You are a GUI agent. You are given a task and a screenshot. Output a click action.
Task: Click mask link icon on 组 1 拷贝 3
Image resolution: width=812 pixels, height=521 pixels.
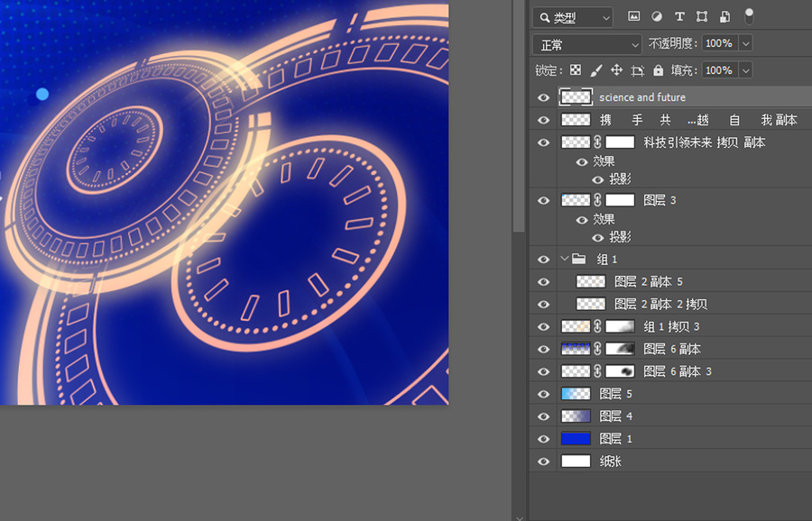597,326
